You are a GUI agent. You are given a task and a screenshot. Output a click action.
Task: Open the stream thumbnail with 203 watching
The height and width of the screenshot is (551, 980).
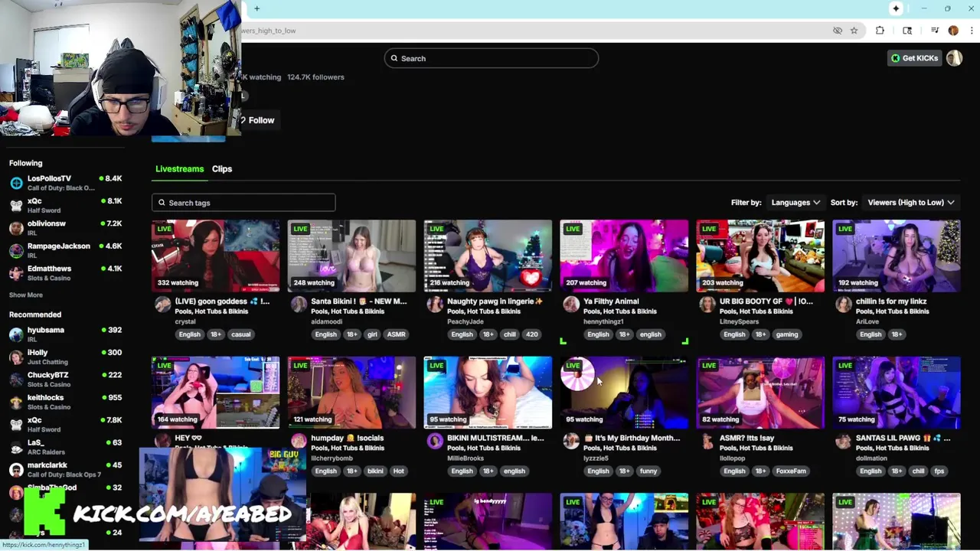(761, 256)
